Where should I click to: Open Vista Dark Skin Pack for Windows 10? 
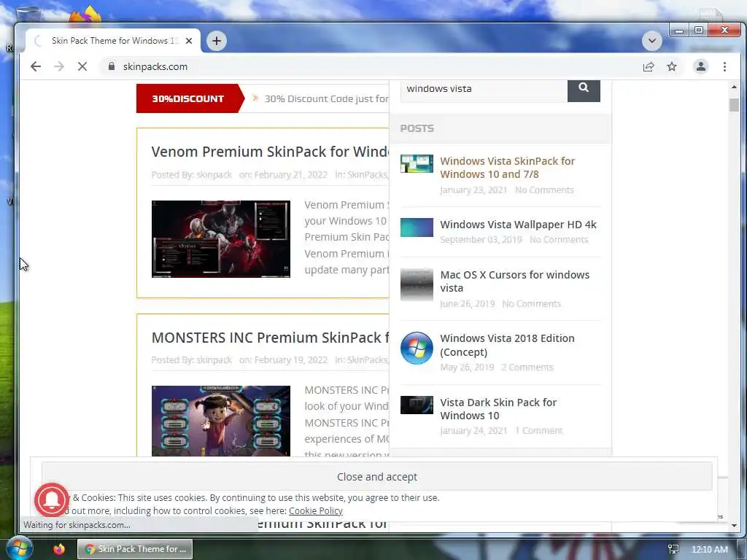click(498, 408)
